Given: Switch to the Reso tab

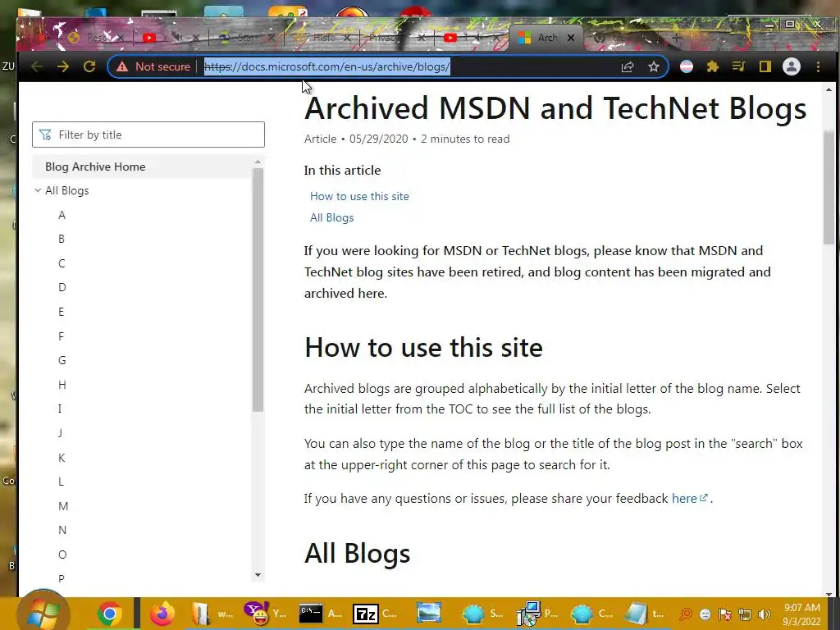Looking at the screenshot, I should (97, 38).
